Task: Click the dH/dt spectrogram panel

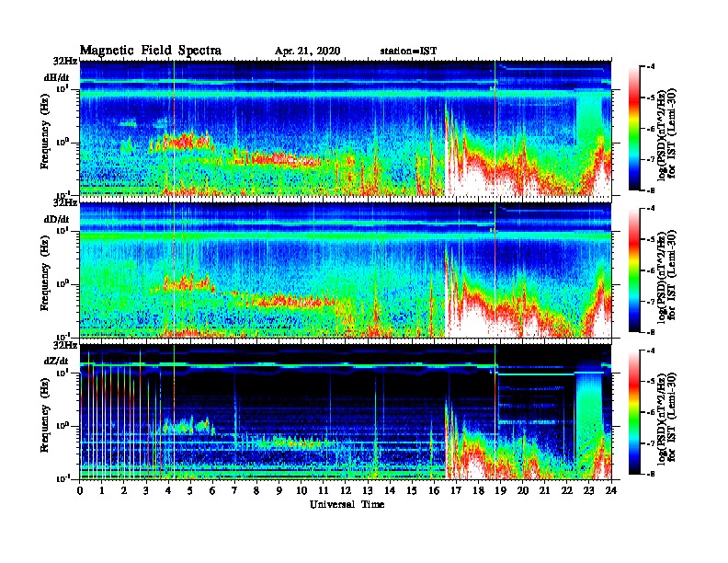Action: pos(346,128)
